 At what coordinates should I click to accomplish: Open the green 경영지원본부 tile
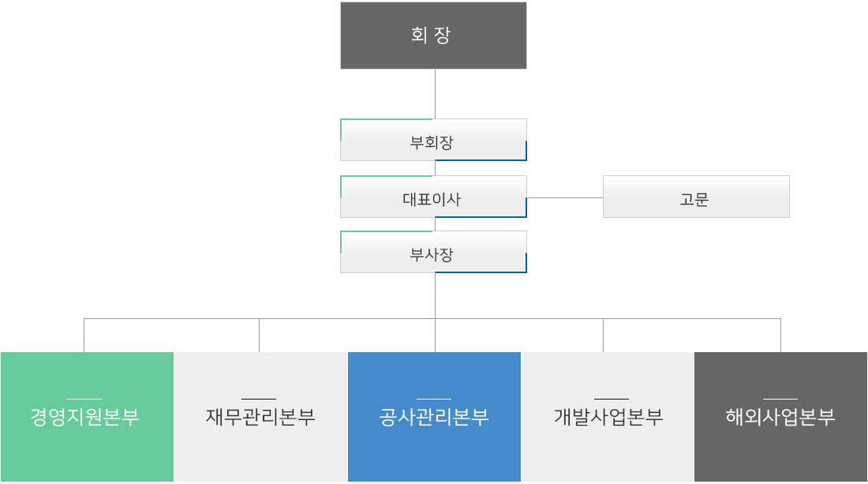click(87, 417)
